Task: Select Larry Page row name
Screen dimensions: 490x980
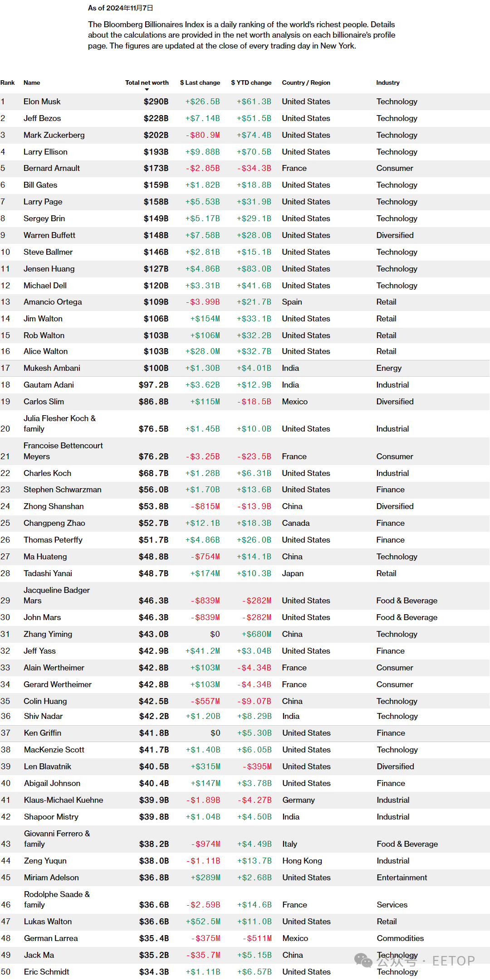Action: 43,202
